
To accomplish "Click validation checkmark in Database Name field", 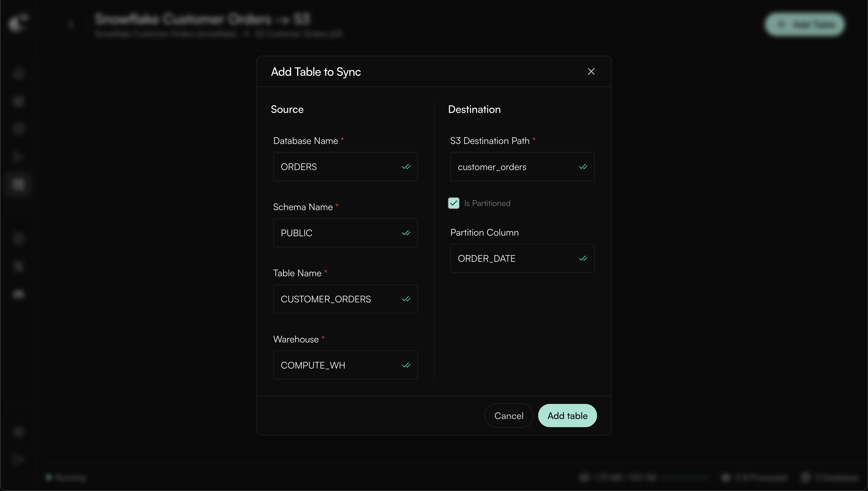I will (406, 167).
